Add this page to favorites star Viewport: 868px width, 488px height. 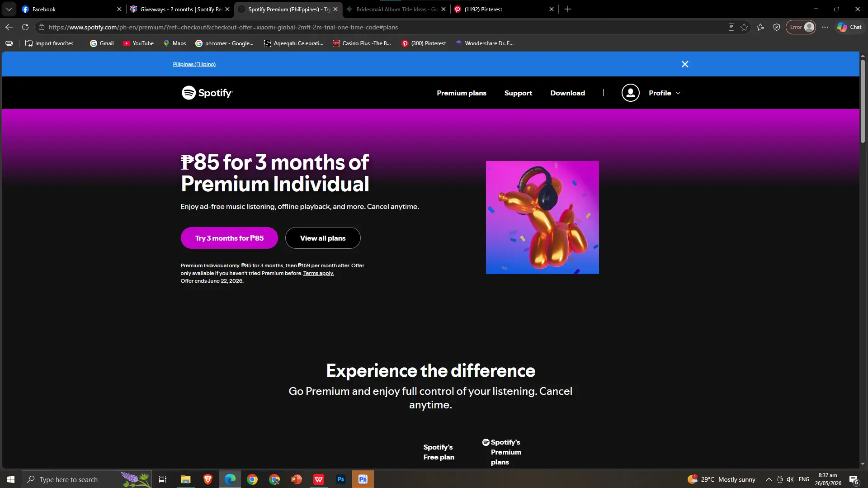click(x=744, y=27)
